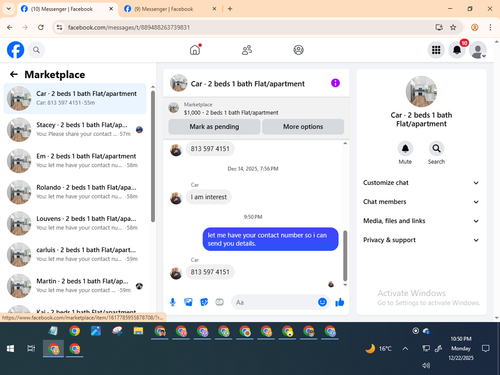Screen dimensions: 500x375
Task: Open the Louvens conversation
Action: [x=75, y=223]
